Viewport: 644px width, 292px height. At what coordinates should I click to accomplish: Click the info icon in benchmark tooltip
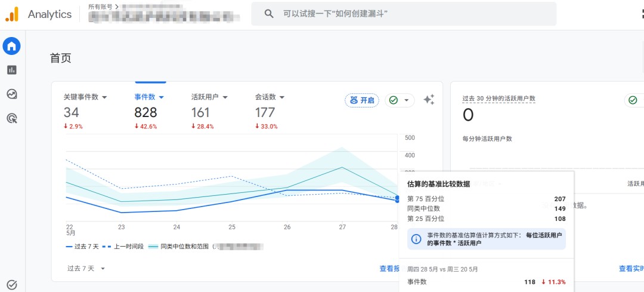[416, 239]
